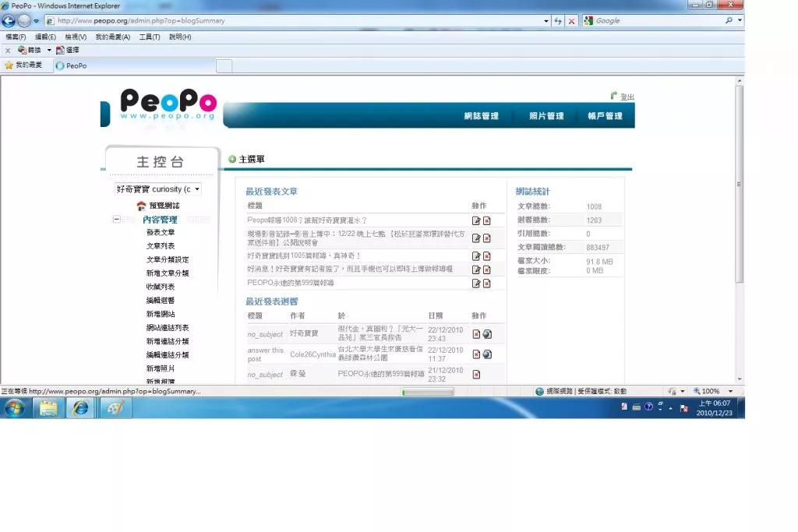Open the 轉換 toolbar dropdown arrow
This screenshot has width=798, height=532.
pyautogui.click(x=49, y=50)
